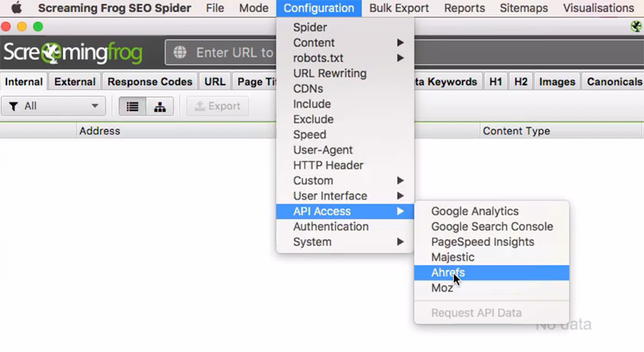Open Authentication settings

(x=345, y=227)
